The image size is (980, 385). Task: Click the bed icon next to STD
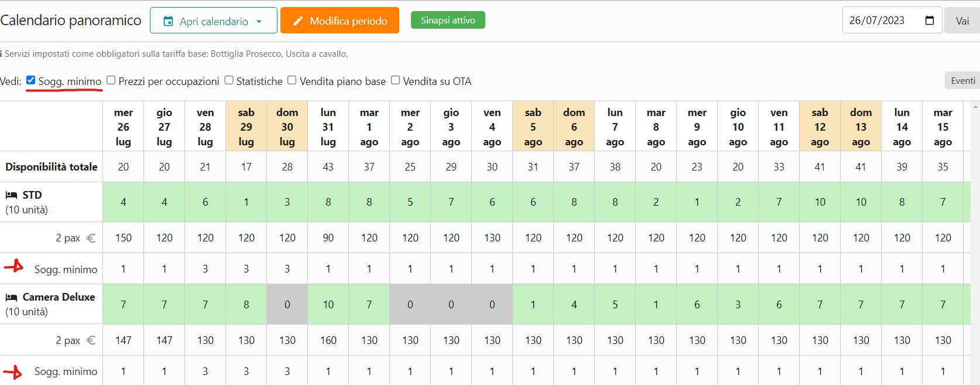pyautogui.click(x=11, y=195)
